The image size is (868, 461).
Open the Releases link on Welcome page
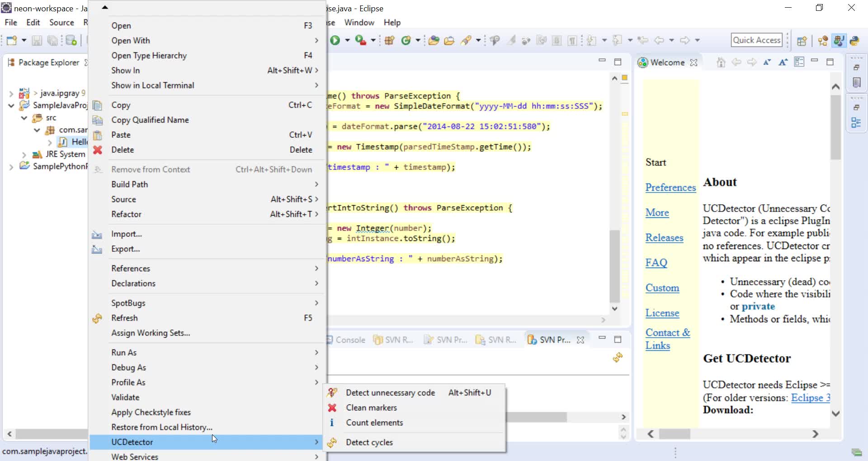click(665, 238)
